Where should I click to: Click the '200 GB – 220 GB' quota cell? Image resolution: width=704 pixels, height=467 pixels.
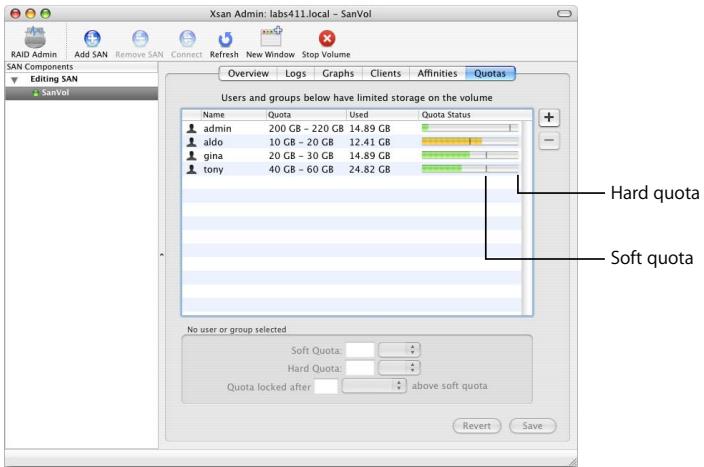306,128
